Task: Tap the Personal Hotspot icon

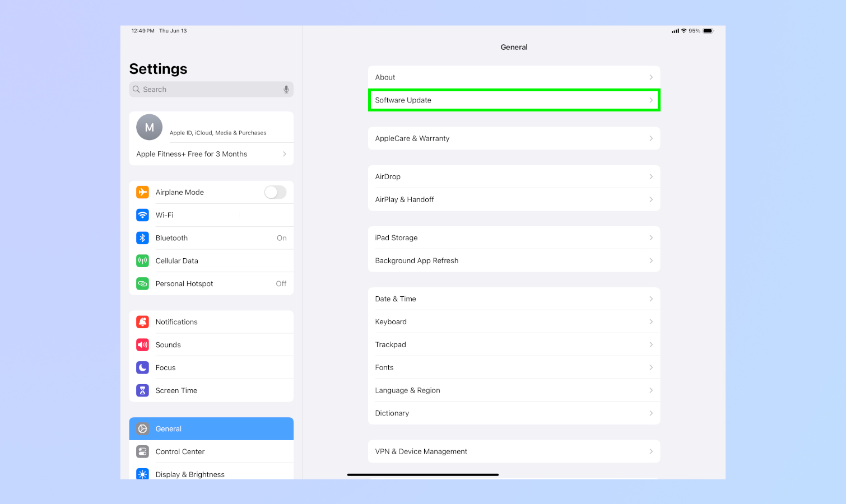Action: coord(142,283)
